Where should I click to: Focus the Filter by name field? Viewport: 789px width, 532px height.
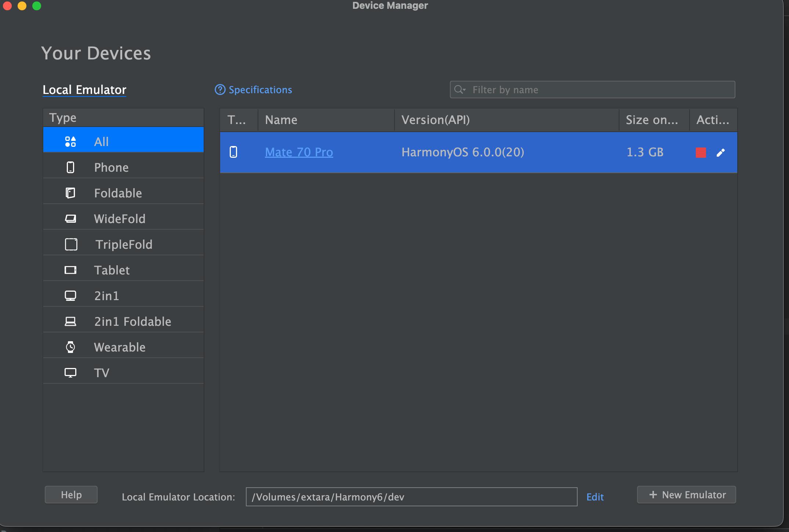(x=602, y=90)
